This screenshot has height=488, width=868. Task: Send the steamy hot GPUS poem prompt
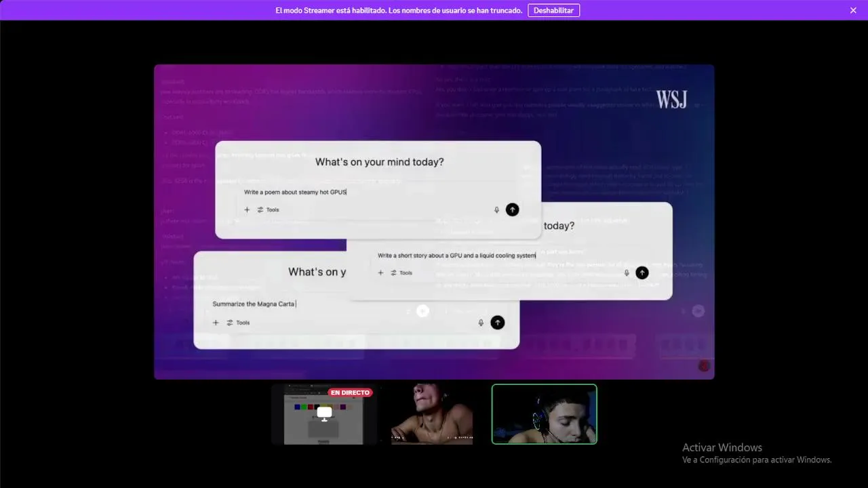point(513,210)
